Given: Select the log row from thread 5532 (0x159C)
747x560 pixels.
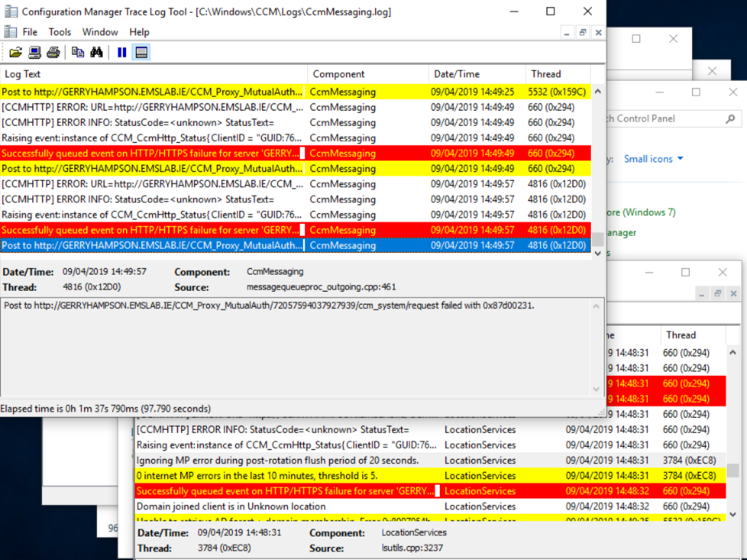Looking at the screenshot, I should click(295, 92).
